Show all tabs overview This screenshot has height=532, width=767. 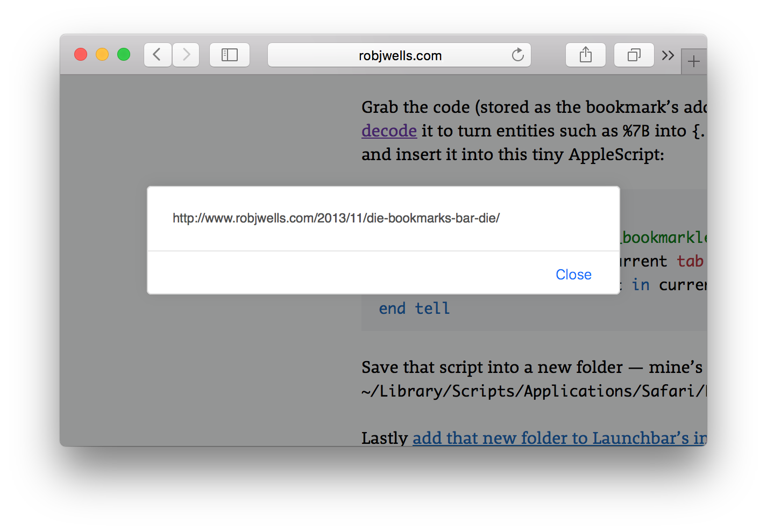tap(634, 55)
